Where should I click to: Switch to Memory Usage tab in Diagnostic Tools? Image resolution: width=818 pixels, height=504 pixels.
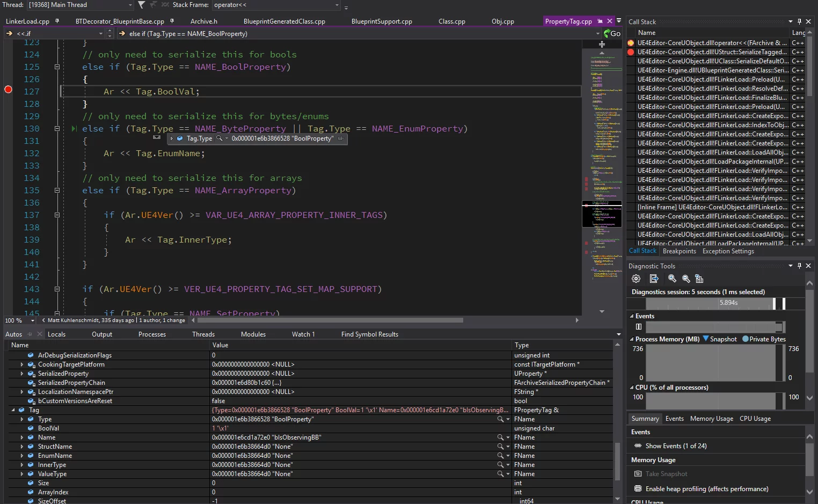pos(711,419)
